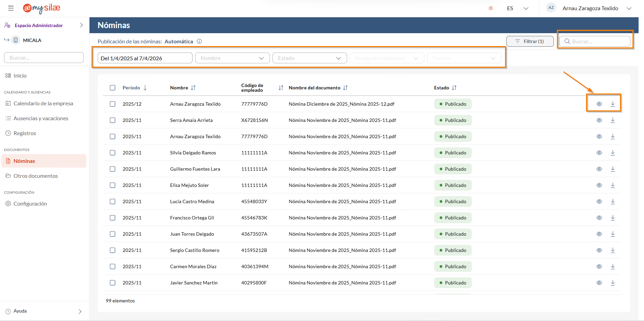The height and width of the screenshot is (321, 644).
Task: Check the box for Guillermo Fuentes Lara
Action: tap(113, 169)
